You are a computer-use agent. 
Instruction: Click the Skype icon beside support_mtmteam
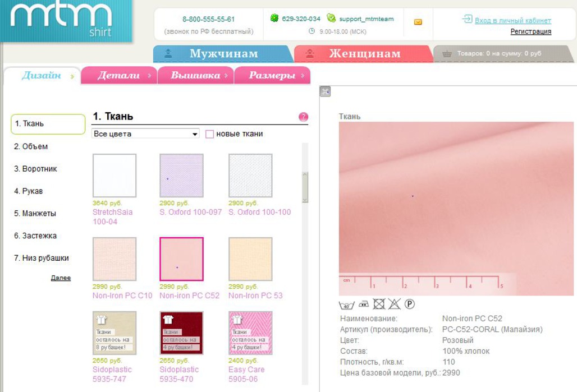331,19
